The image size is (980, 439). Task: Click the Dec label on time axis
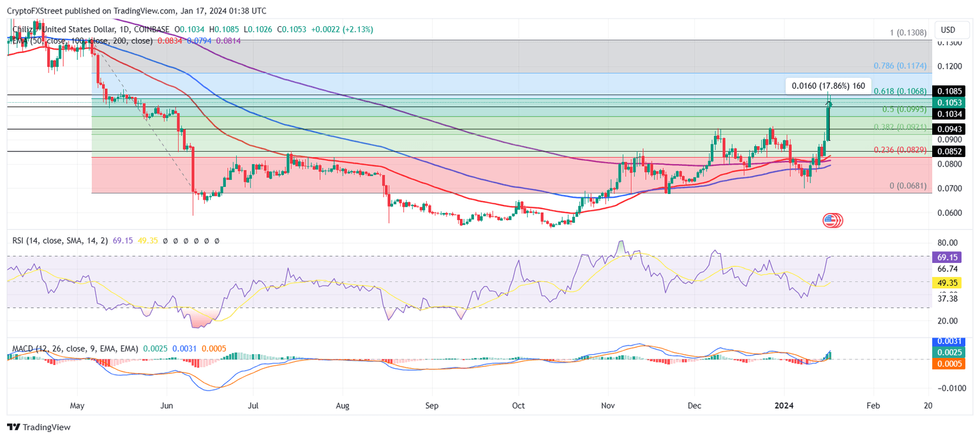click(695, 406)
